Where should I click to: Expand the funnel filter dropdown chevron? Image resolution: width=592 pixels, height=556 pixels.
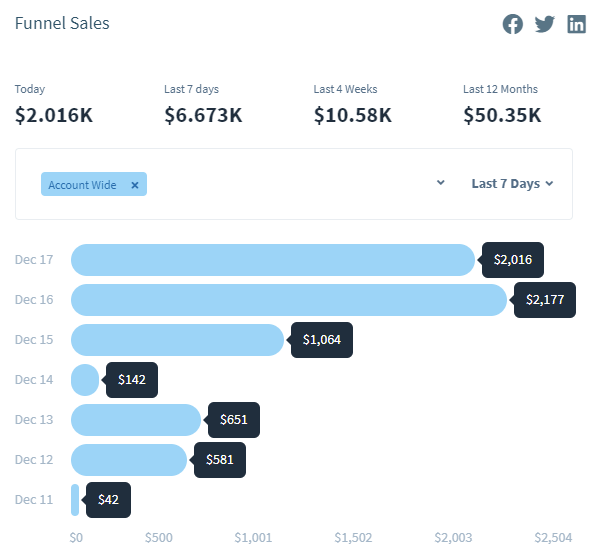440,183
